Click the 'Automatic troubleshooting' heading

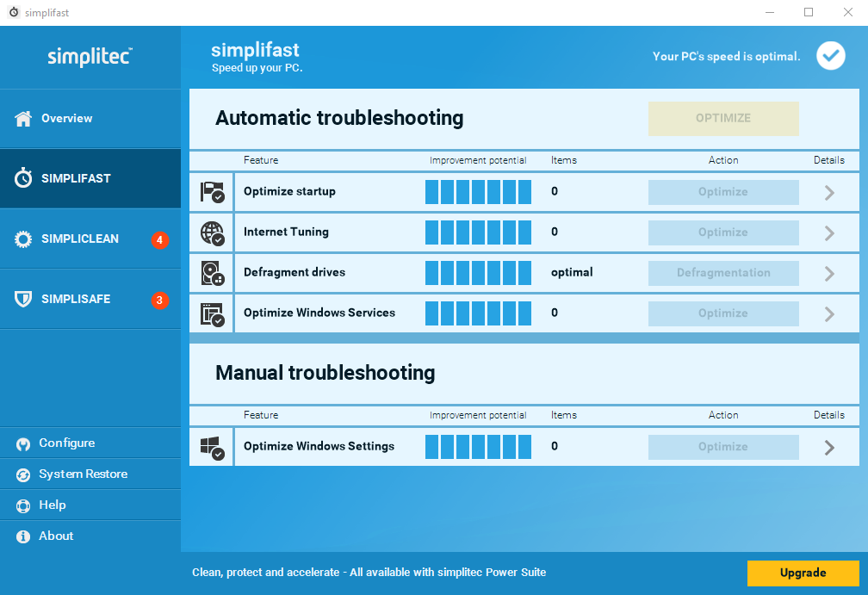(x=339, y=118)
